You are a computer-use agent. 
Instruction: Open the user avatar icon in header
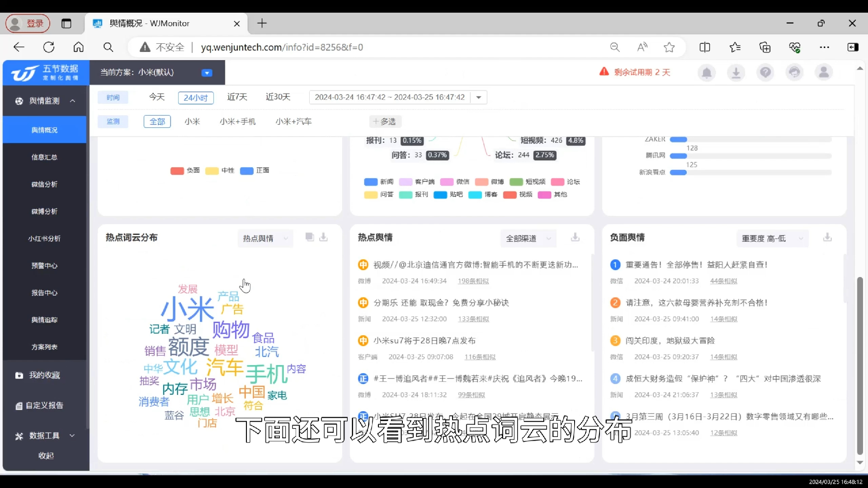point(824,72)
